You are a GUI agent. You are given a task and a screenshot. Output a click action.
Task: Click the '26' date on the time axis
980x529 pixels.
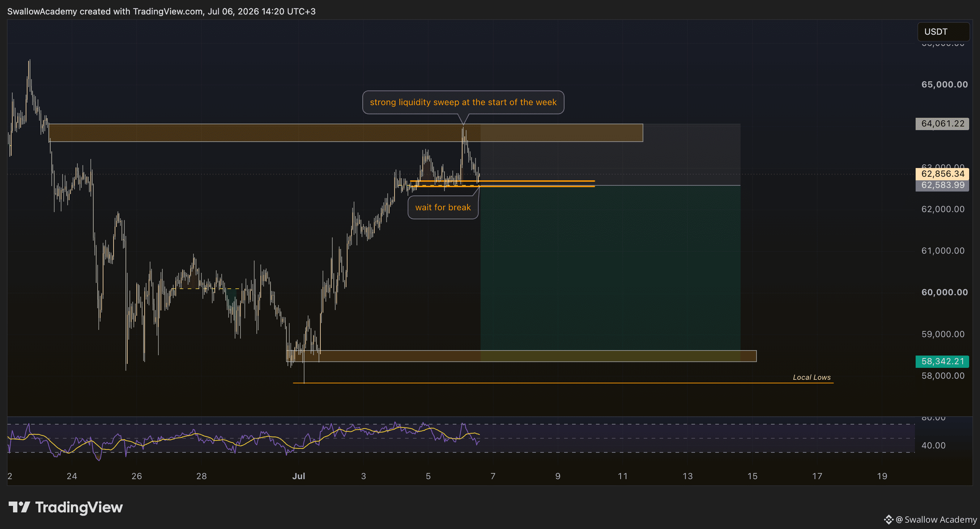137,476
